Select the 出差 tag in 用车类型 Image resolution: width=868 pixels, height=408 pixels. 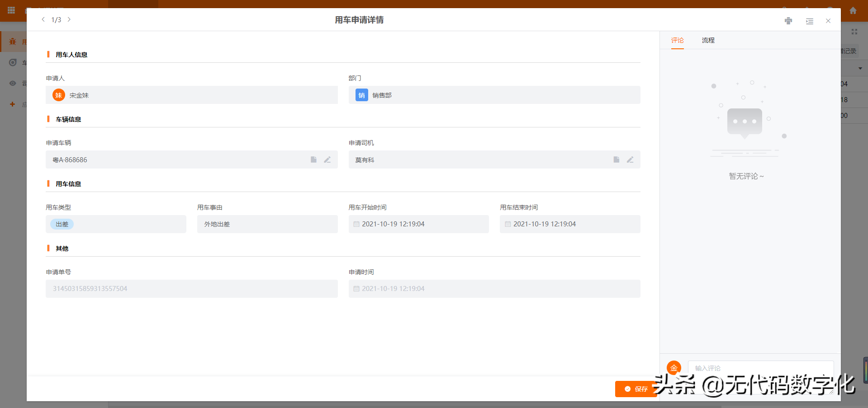(x=62, y=224)
